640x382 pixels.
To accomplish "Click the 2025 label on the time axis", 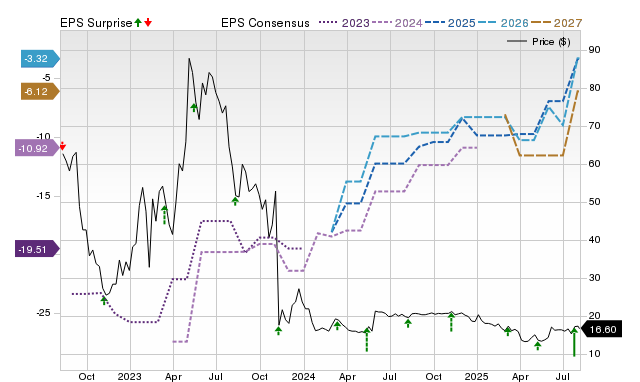I will tap(476, 376).
